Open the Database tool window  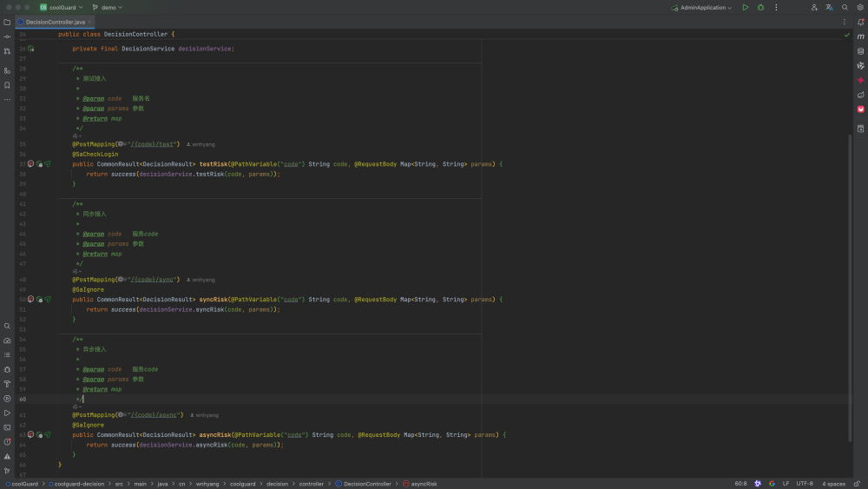tap(860, 51)
